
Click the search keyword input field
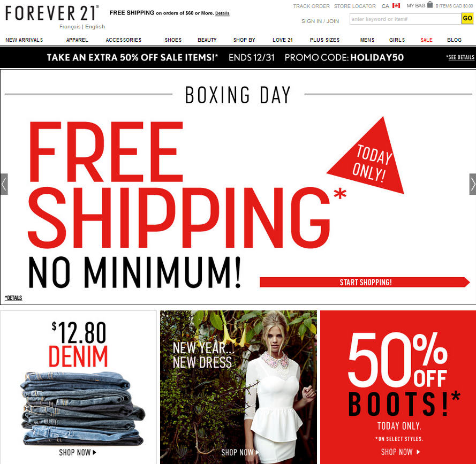coord(405,19)
